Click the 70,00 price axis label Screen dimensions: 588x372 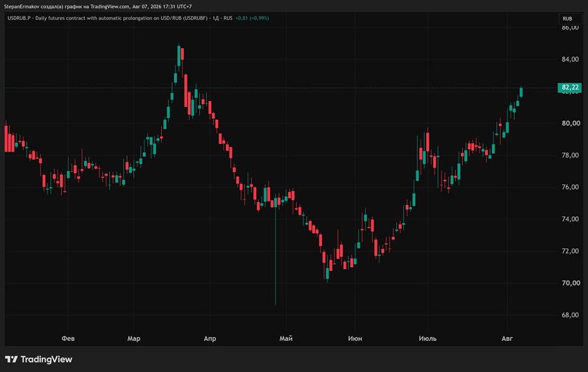(x=570, y=283)
